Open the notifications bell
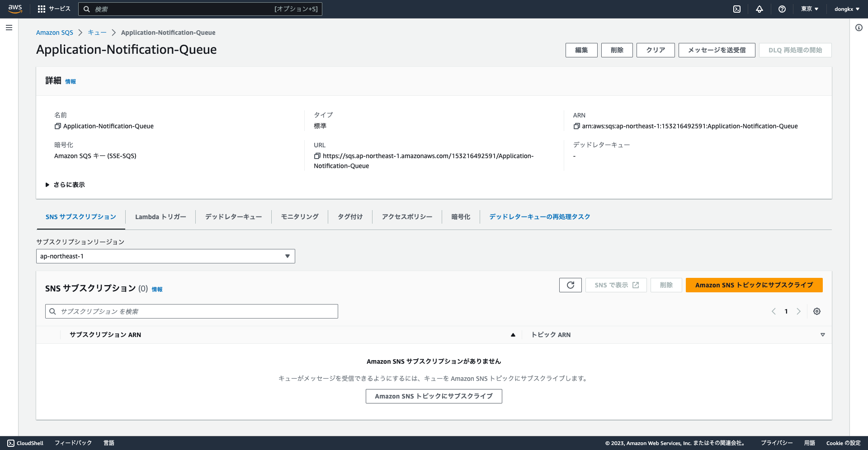The height and width of the screenshot is (450, 868). pos(759,9)
